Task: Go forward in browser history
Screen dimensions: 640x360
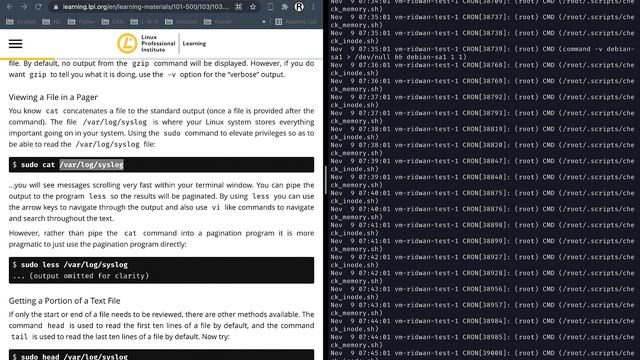Action: point(24,7)
